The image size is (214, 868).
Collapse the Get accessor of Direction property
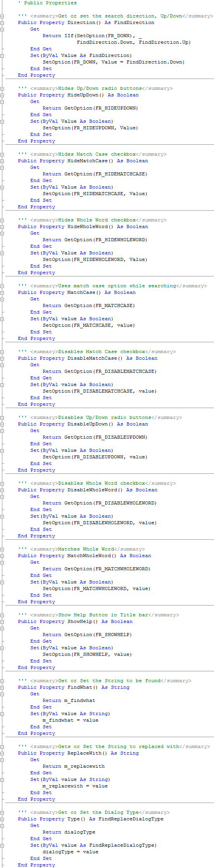point(2,29)
